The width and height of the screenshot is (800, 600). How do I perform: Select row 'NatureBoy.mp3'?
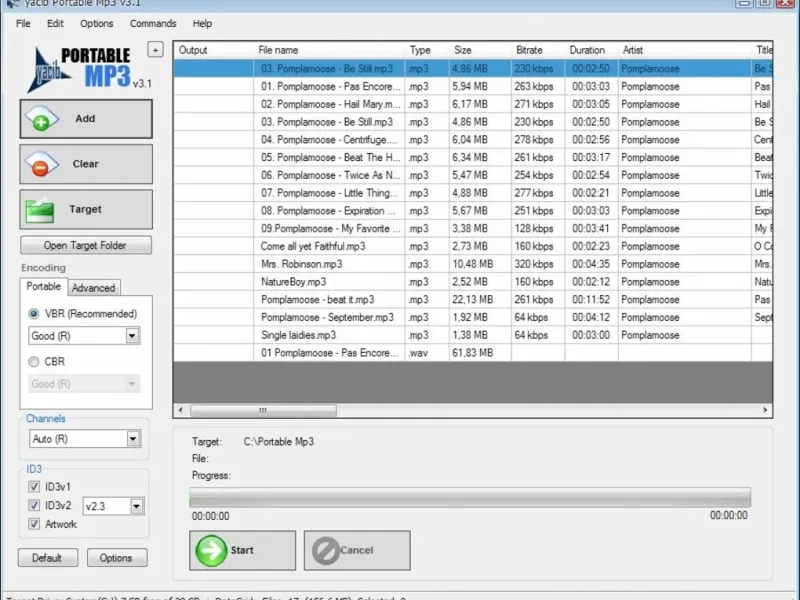473,282
